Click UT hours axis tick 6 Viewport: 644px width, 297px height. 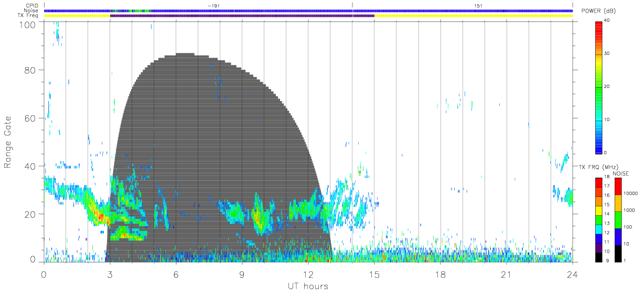176,274
